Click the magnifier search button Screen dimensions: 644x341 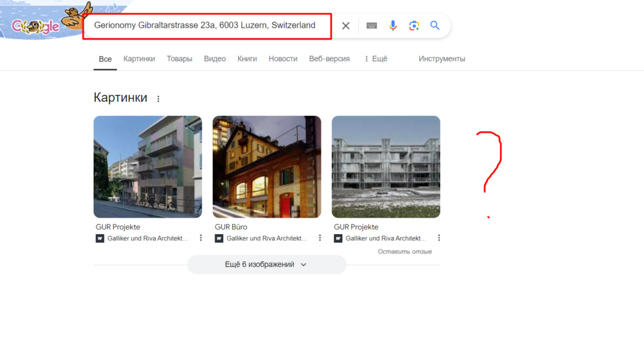(x=435, y=25)
